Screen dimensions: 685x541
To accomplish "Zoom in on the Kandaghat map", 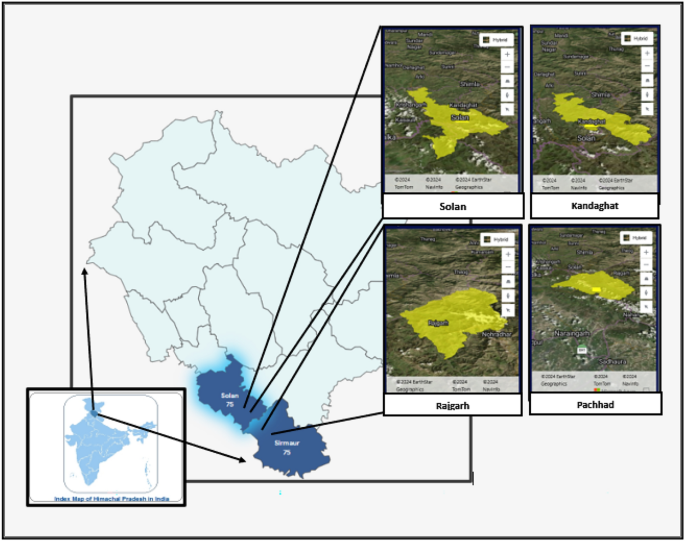I will 647,53.
